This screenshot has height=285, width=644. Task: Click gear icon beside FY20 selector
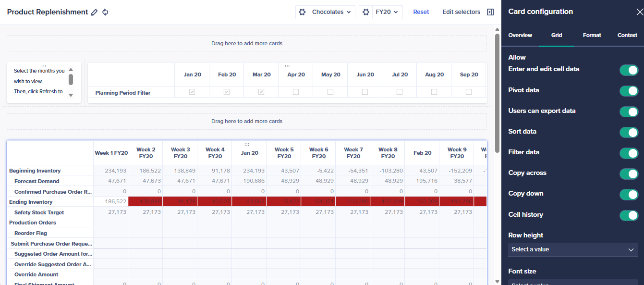pos(365,12)
